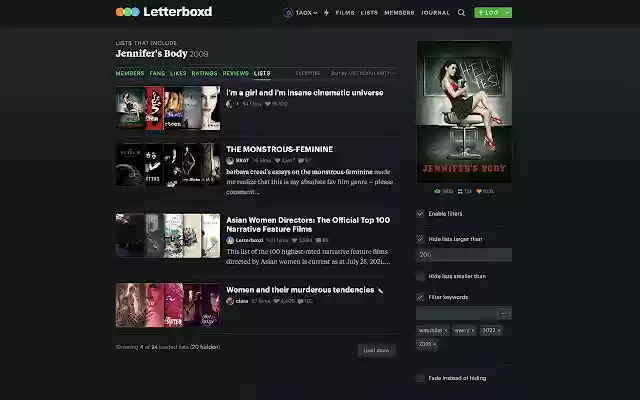Click the knife emoji after murderous tendencies title
This screenshot has height=400, width=640.
coord(380,290)
